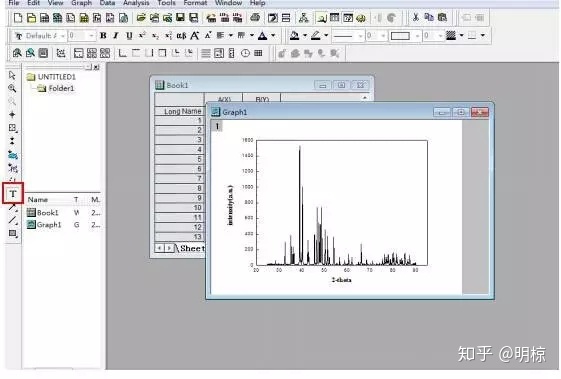Click the New Project icon
Viewport: 561px width, 379px height.
coord(18,18)
